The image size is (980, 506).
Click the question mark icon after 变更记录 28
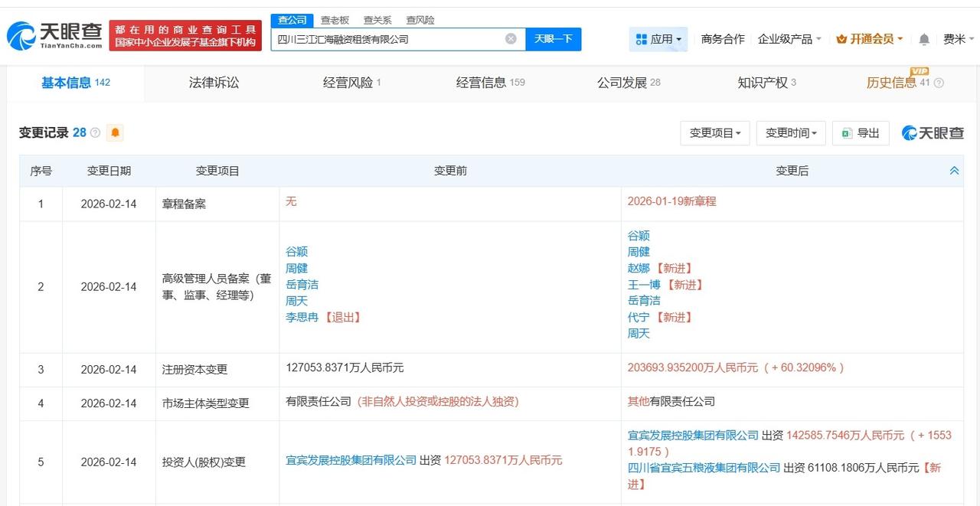[x=93, y=132]
